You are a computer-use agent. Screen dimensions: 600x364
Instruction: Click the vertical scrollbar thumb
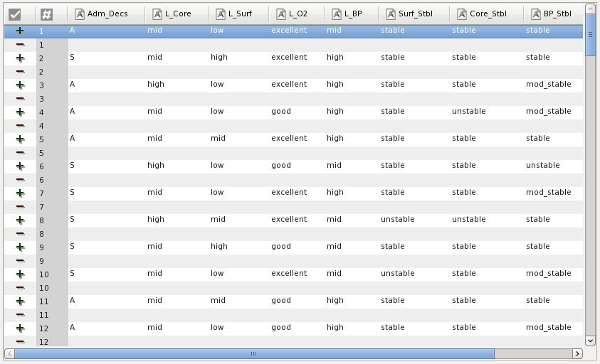(590, 34)
